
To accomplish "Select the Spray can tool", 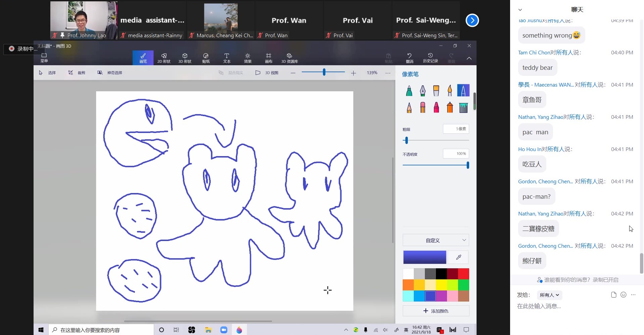I will point(450,107).
